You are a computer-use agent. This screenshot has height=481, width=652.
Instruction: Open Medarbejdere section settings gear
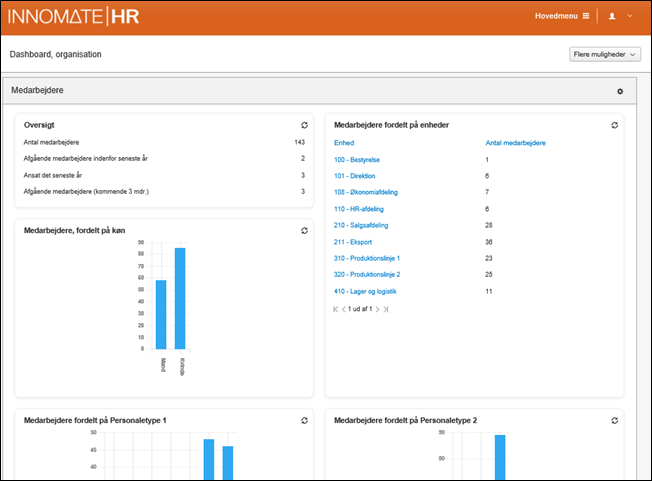(620, 91)
